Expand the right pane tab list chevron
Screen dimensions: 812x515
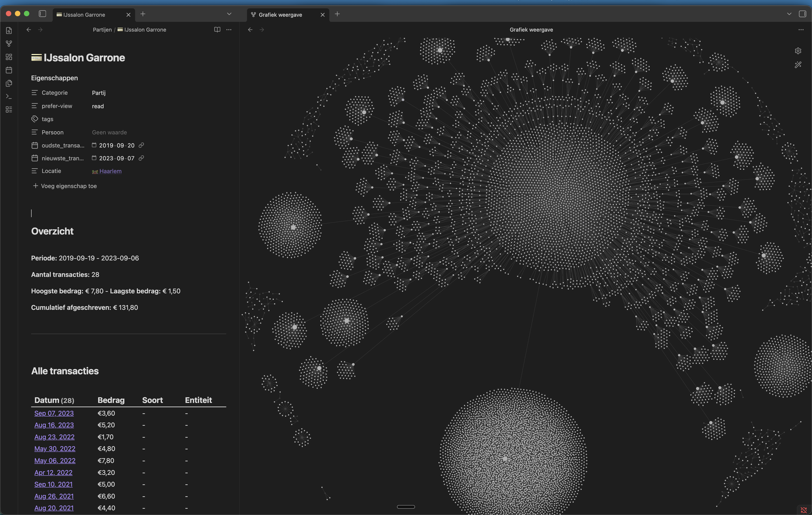click(789, 14)
